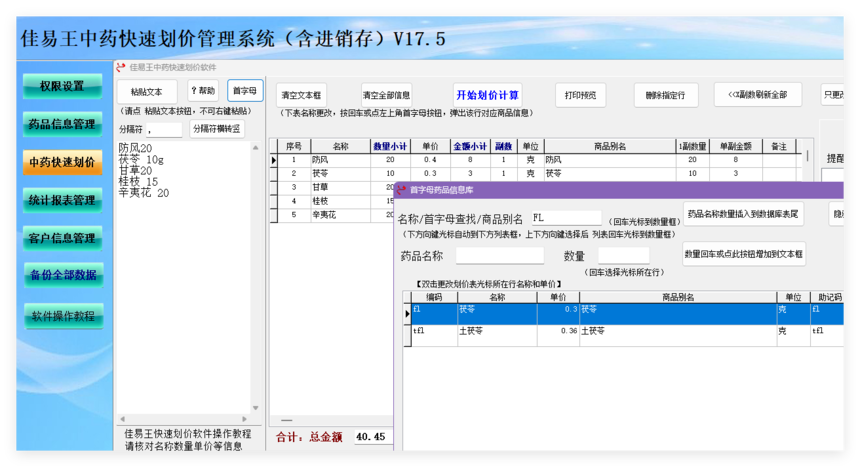Open 药品信息管理 module

pos(62,124)
